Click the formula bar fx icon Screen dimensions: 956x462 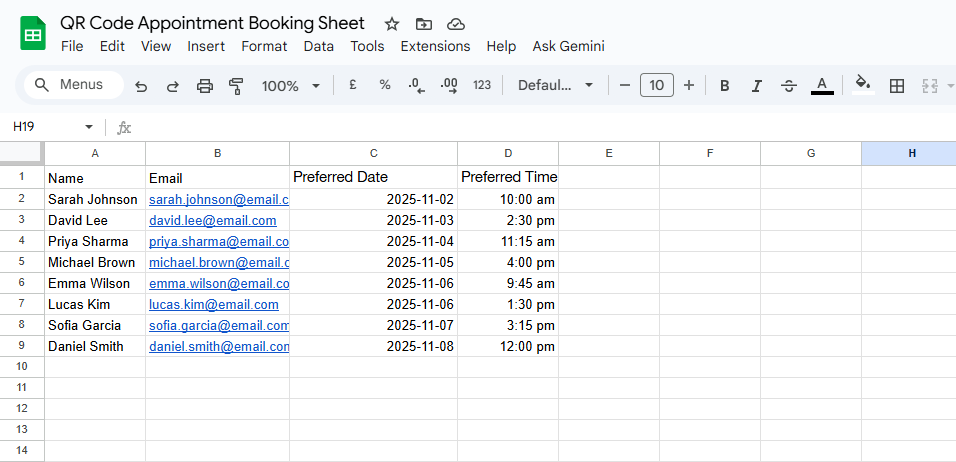click(x=124, y=127)
